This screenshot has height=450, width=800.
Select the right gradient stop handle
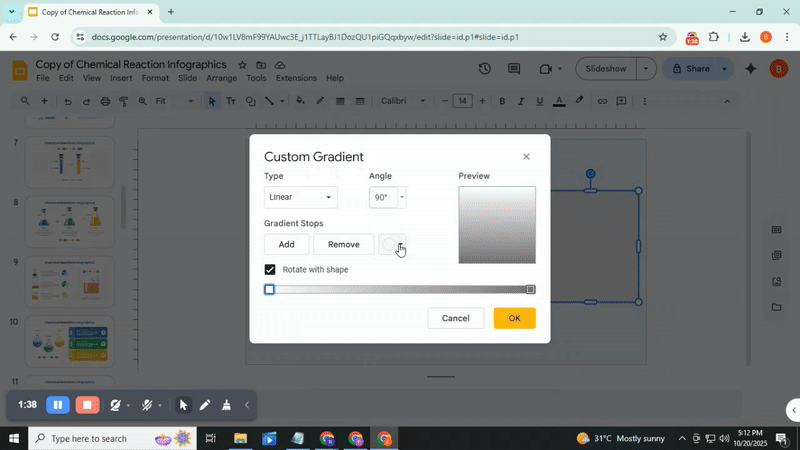tap(531, 290)
